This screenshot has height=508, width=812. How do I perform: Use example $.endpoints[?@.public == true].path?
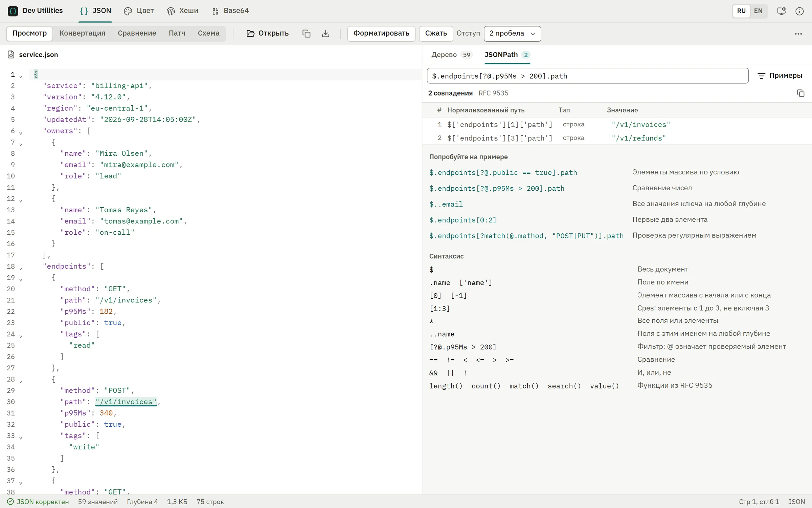[x=503, y=173]
